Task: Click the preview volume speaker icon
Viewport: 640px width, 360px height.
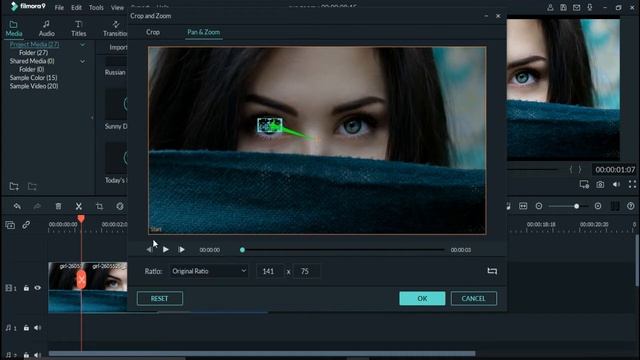Action: point(616,185)
